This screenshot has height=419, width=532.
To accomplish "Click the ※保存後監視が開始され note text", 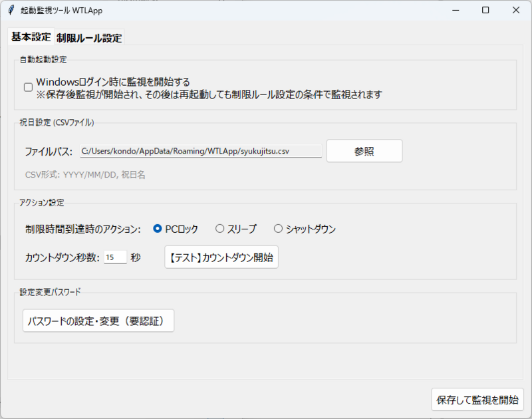I will coord(209,94).
